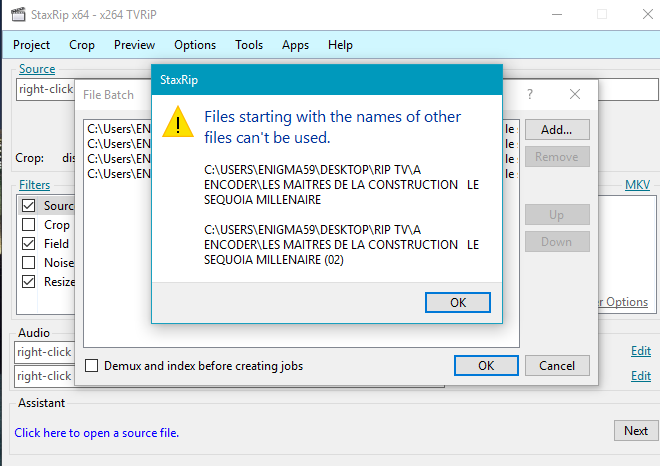
Task: Open the Crop menu
Action: 82,45
